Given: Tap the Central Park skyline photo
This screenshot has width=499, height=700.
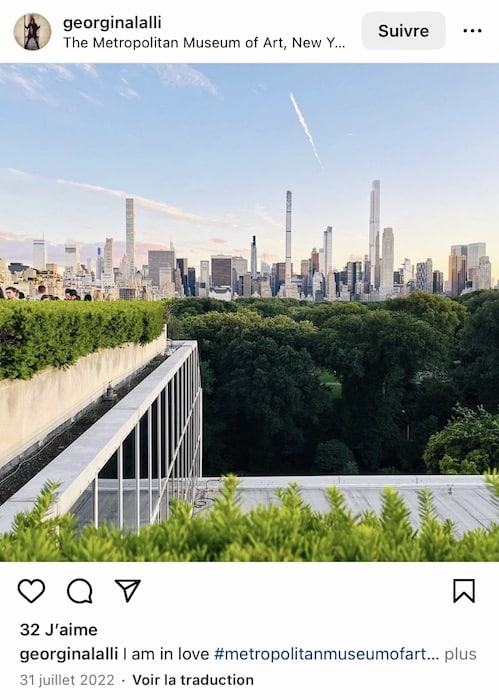Looking at the screenshot, I should [250, 312].
